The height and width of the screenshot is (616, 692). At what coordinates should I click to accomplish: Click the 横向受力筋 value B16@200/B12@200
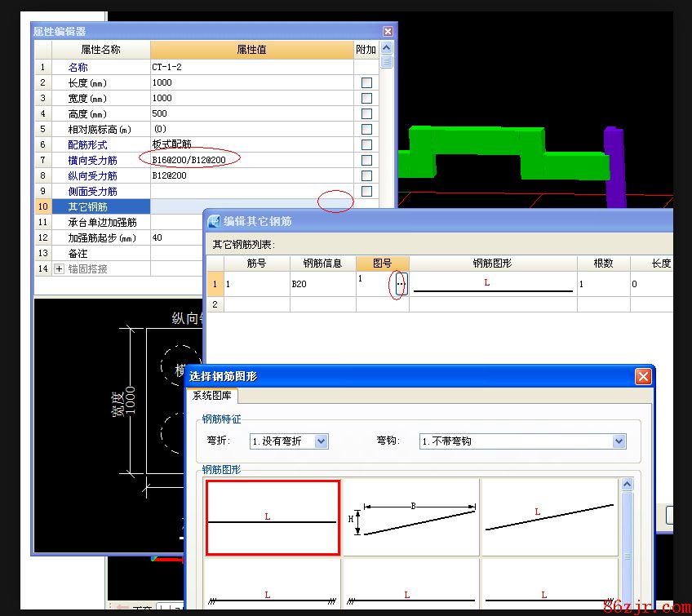189,161
